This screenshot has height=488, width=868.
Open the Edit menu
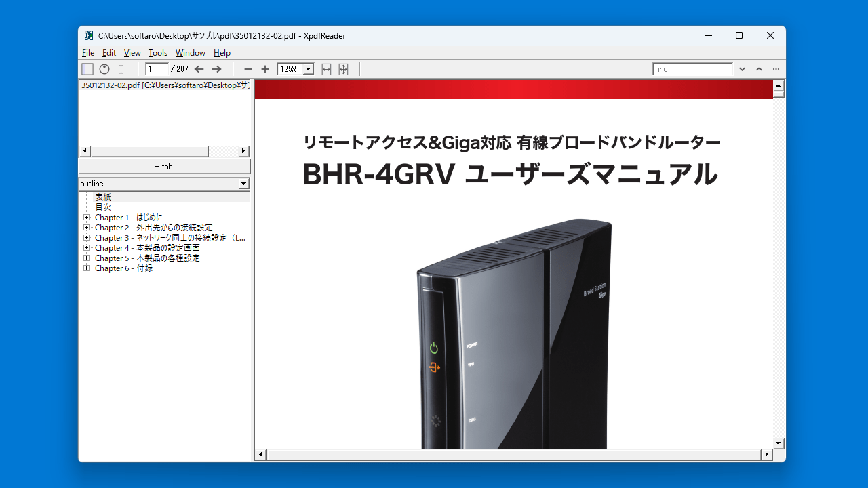109,53
